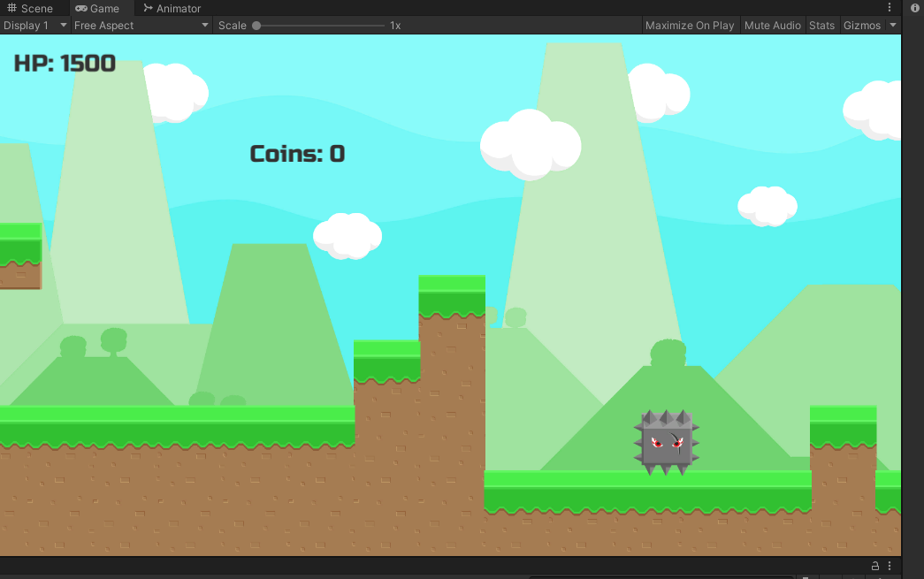Open the Gizmos dropdown arrow
Screen dimensions: 924x579
click(x=893, y=26)
